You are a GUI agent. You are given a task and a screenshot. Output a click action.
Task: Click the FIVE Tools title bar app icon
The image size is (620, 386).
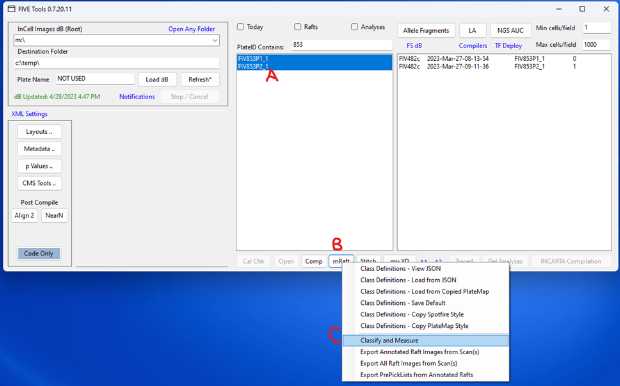click(x=11, y=9)
